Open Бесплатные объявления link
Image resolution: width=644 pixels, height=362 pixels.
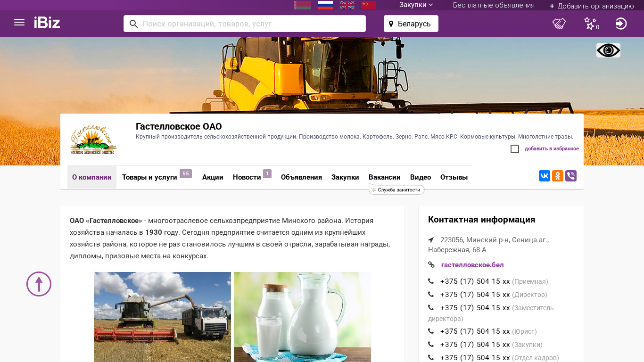tap(494, 5)
